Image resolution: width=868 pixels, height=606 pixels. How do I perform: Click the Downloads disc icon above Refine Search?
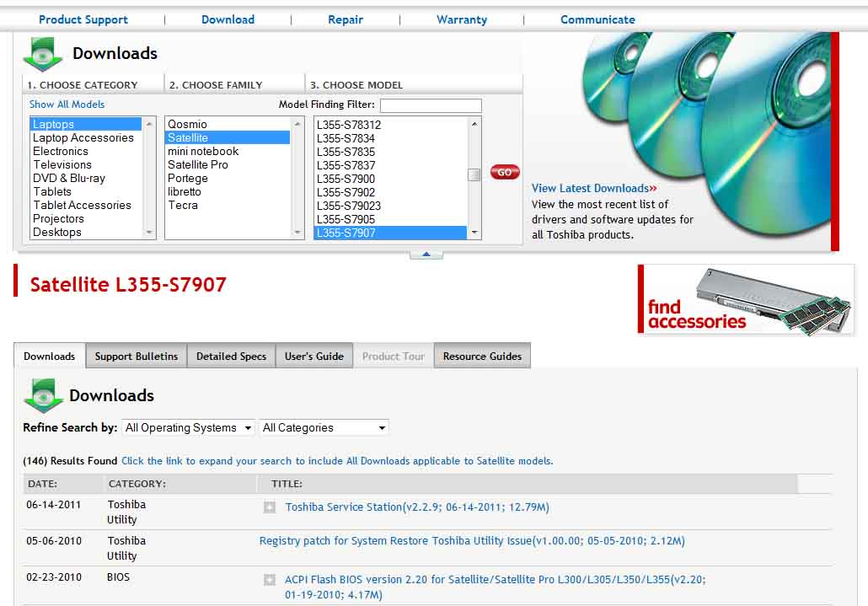point(43,395)
